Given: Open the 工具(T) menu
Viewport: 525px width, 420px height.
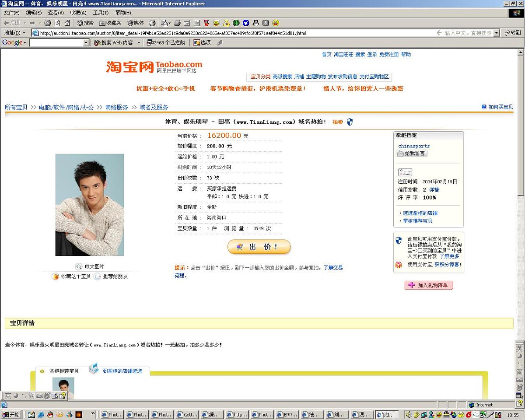Looking at the screenshot, I should coord(101,13).
